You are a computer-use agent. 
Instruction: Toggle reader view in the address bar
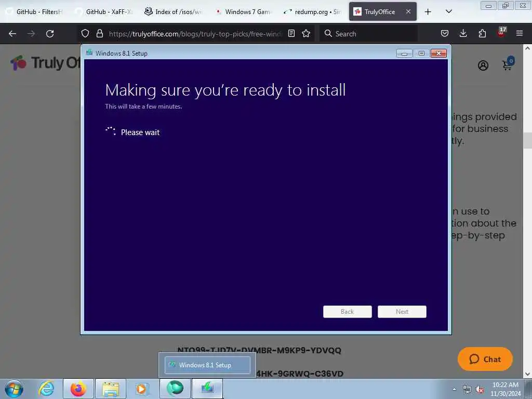(291, 33)
